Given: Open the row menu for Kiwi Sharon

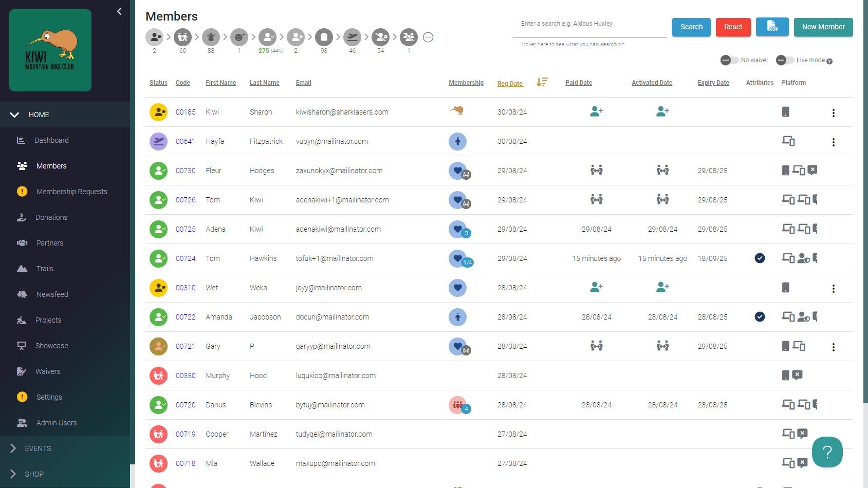Looking at the screenshot, I should (833, 112).
